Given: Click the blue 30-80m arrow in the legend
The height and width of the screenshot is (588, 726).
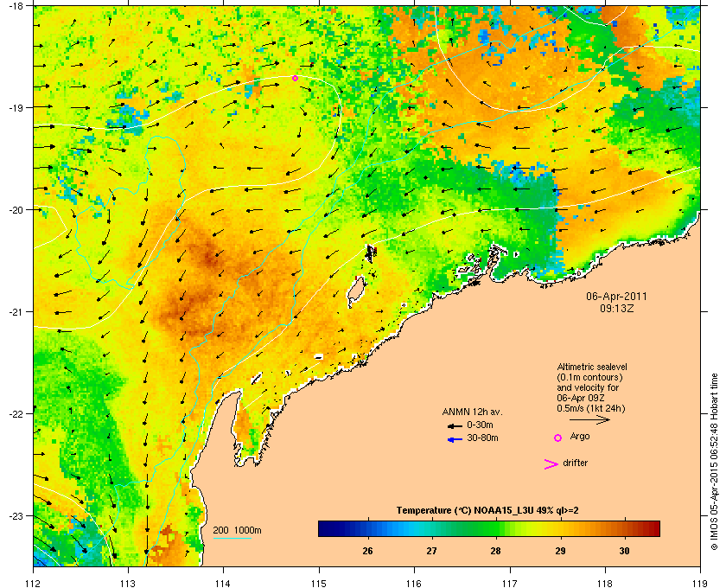Looking at the screenshot, I should pyautogui.click(x=455, y=439).
